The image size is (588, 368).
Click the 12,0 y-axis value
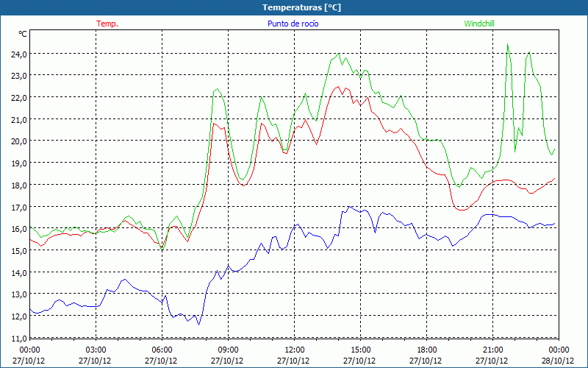[x=19, y=316]
